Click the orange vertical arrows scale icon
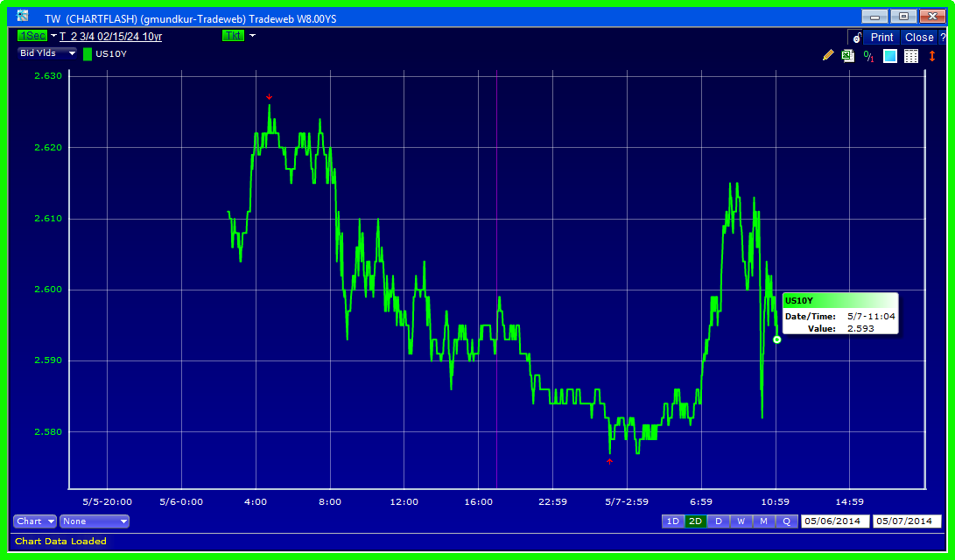The width and height of the screenshot is (955, 560). pos(932,56)
